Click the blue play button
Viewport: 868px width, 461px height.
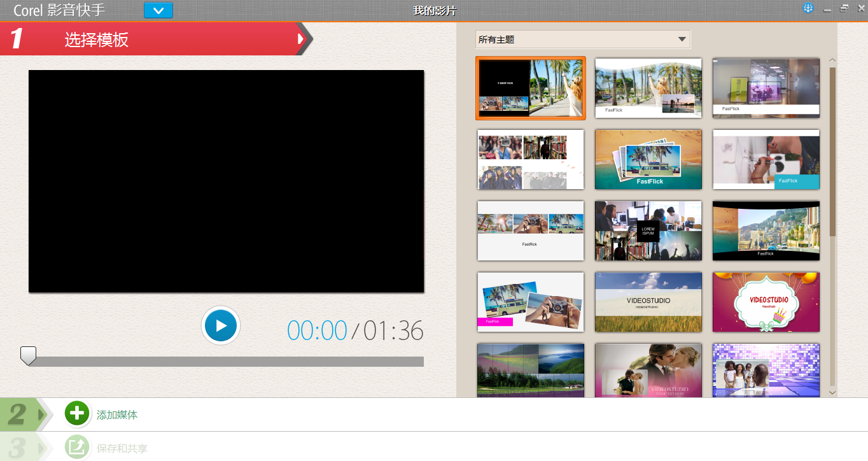[221, 325]
